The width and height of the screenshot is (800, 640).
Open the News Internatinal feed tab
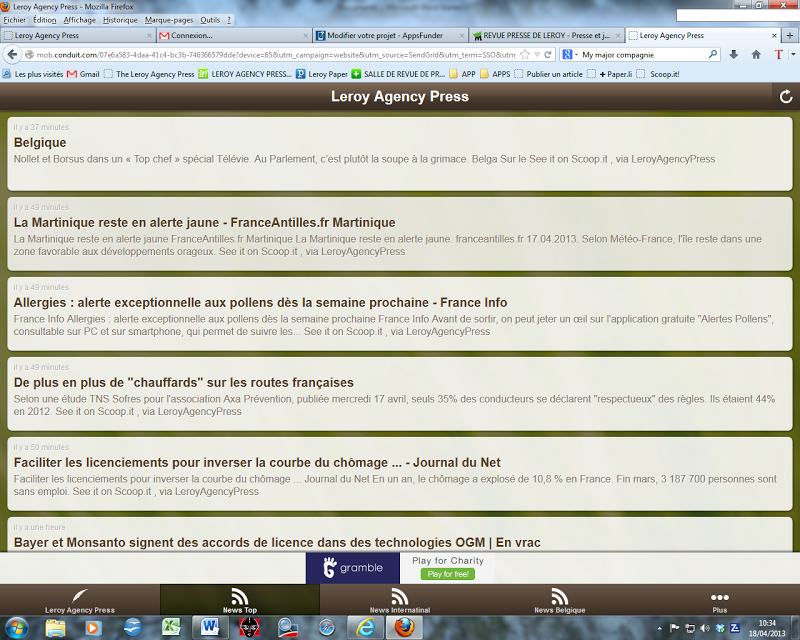point(399,600)
